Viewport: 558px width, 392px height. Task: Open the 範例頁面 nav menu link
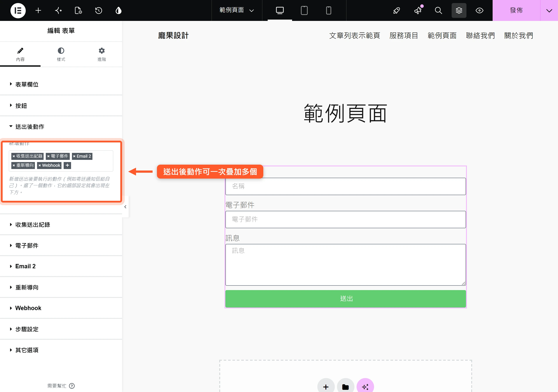(x=442, y=36)
